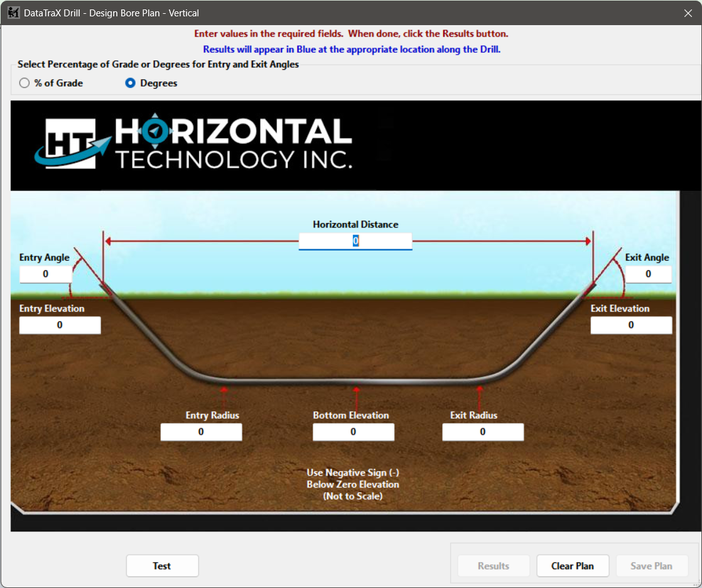Click the Exit Angle input field
702x588 pixels.
(648, 275)
